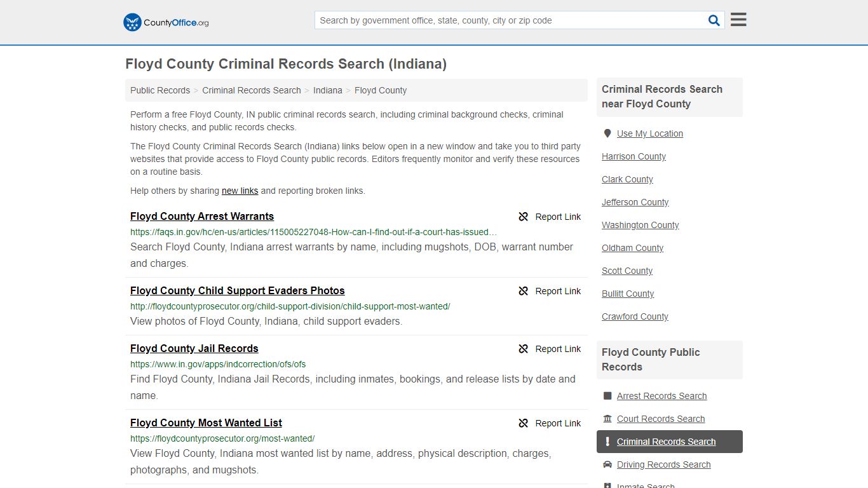Viewport: 868px width, 488px height.
Task: Visit the indcorrection ofs URL
Action: 218,364
